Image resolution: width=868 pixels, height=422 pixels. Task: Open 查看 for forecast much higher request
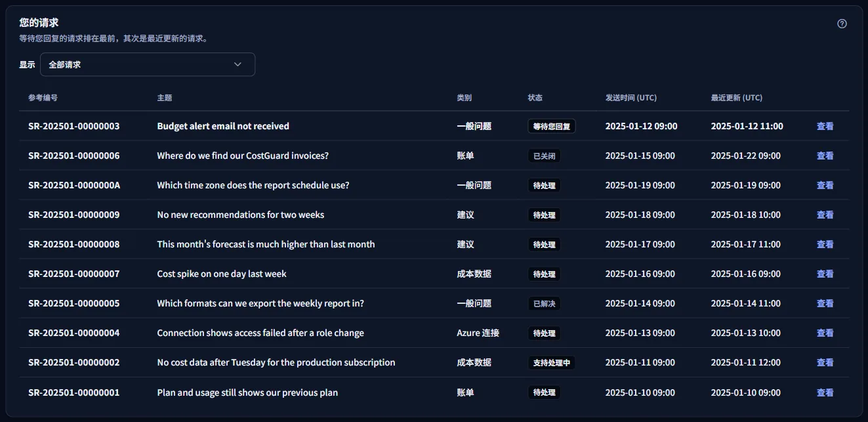(825, 244)
